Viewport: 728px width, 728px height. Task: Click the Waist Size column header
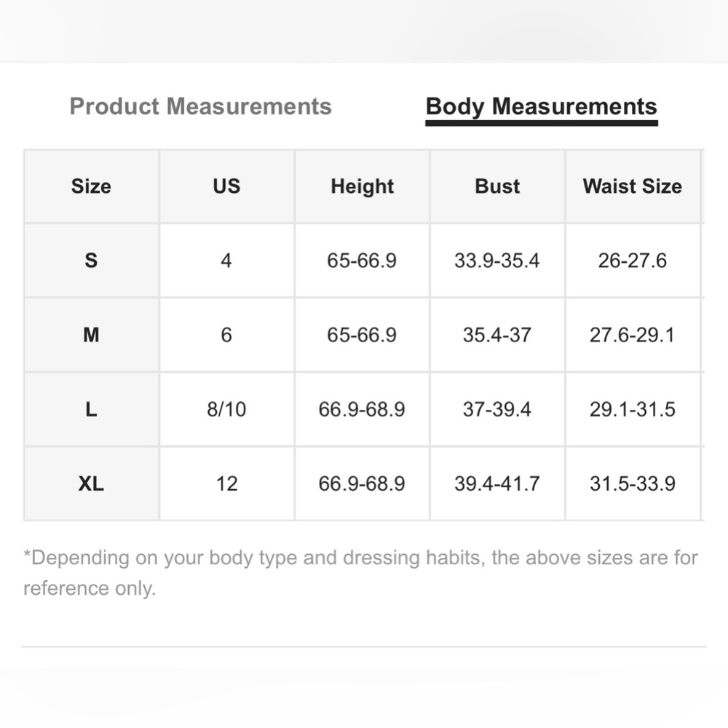click(632, 186)
